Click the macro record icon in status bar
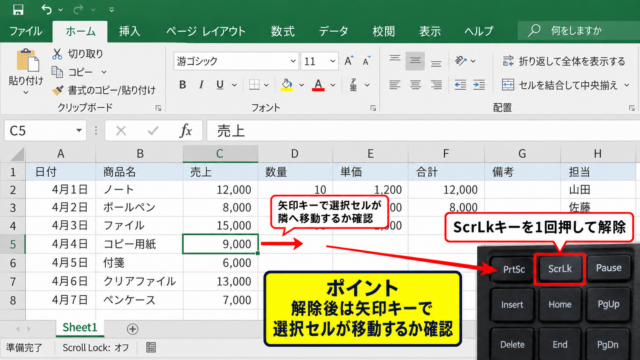 (x=151, y=347)
